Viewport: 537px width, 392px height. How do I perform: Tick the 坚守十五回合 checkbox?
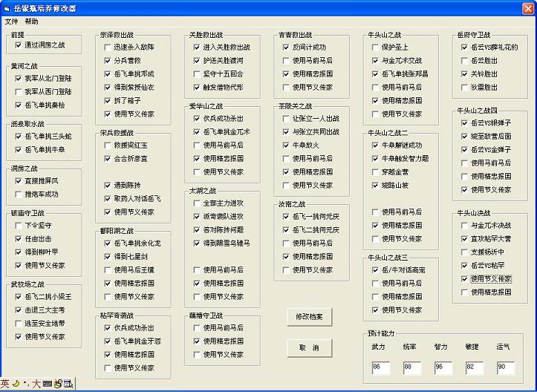pyautogui.click(x=197, y=73)
